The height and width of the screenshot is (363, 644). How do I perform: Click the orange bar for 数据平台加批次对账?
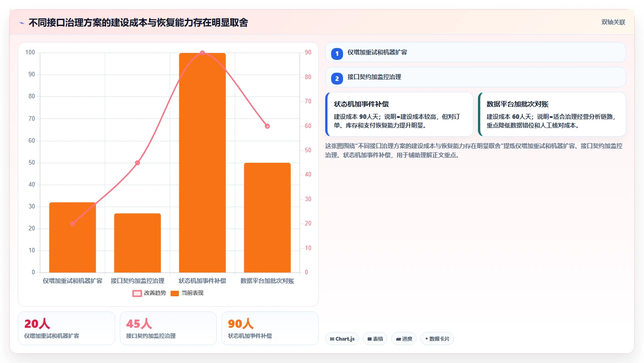pos(267,218)
